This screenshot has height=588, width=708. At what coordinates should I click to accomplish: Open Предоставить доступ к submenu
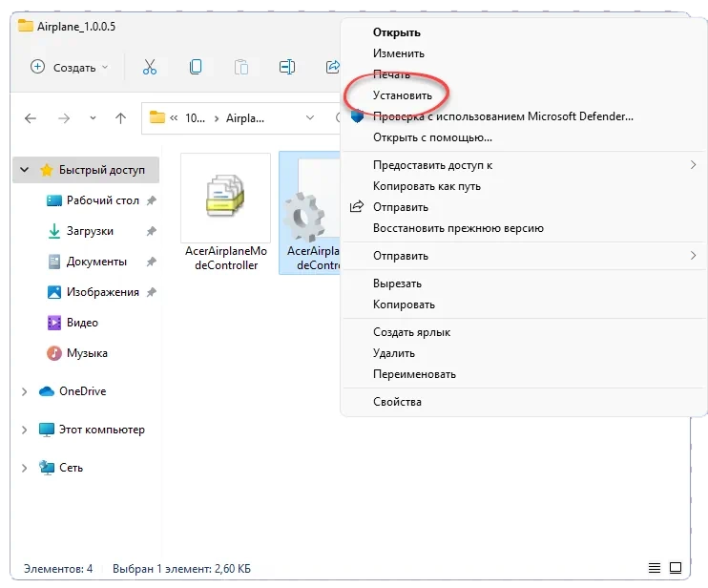click(x=524, y=165)
